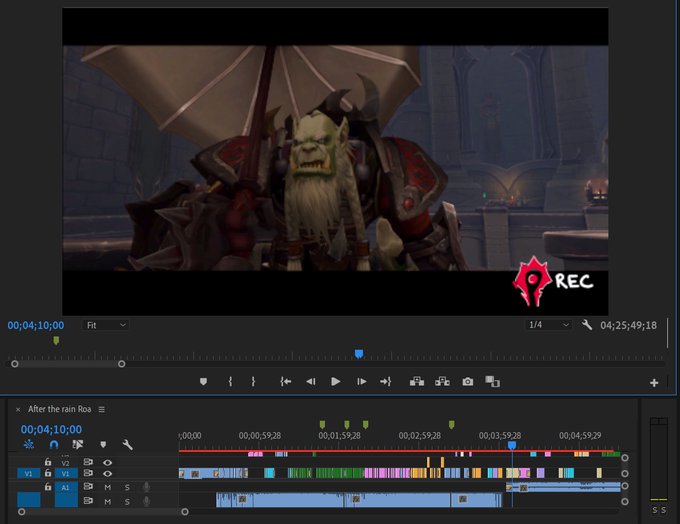Open the timeline panel hamburger menu

(101, 409)
